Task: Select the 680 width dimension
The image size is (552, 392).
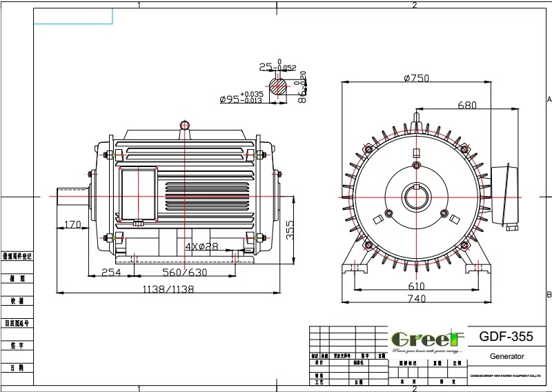Action: tap(467, 105)
